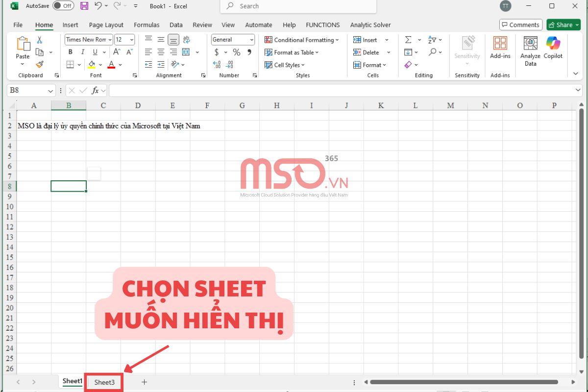Click the Insert Function fx icon
Image resolution: width=588 pixels, height=392 pixels.
pyautogui.click(x=95, y=91)
